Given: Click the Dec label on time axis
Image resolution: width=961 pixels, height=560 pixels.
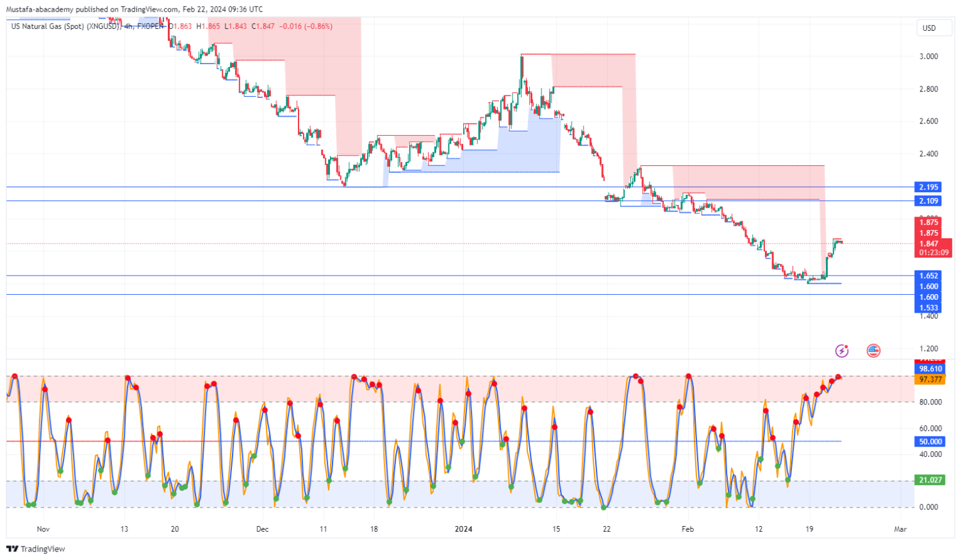Looking at the screenshot, I should (262, 529).
